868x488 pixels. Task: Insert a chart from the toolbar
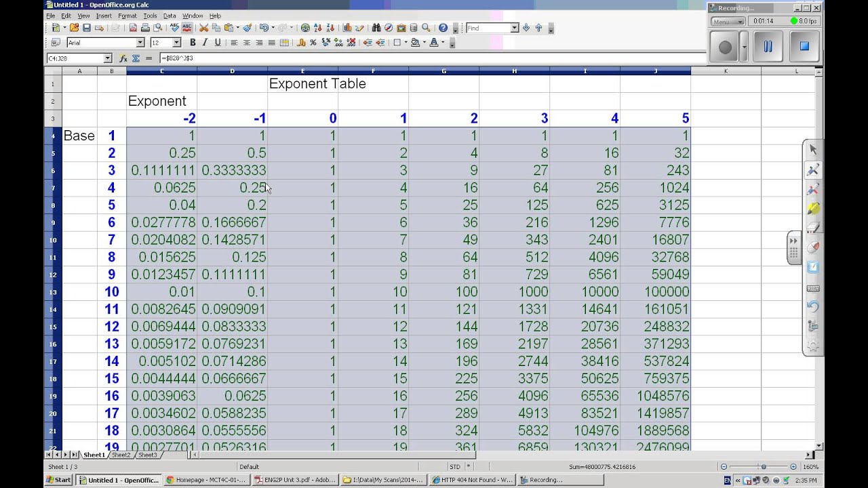click(347, 28)
